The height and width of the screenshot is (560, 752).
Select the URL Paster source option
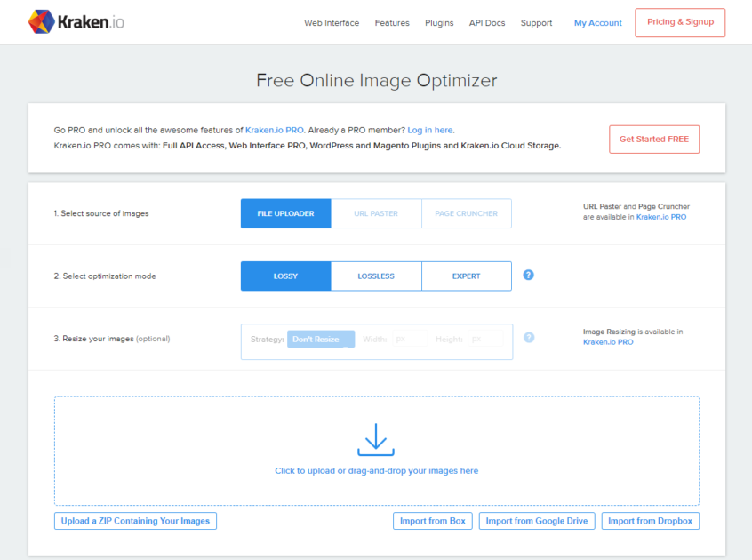tap(376, 213)
